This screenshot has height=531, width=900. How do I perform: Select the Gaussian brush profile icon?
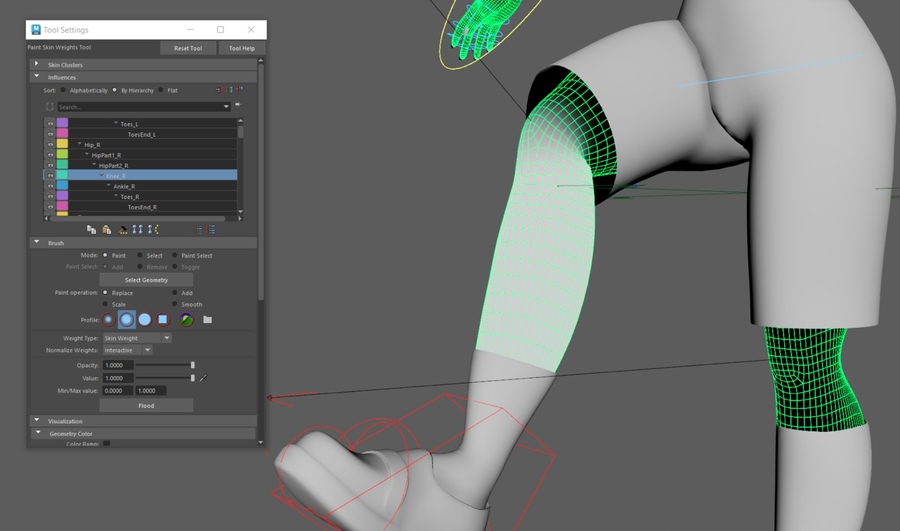[108, 320]
